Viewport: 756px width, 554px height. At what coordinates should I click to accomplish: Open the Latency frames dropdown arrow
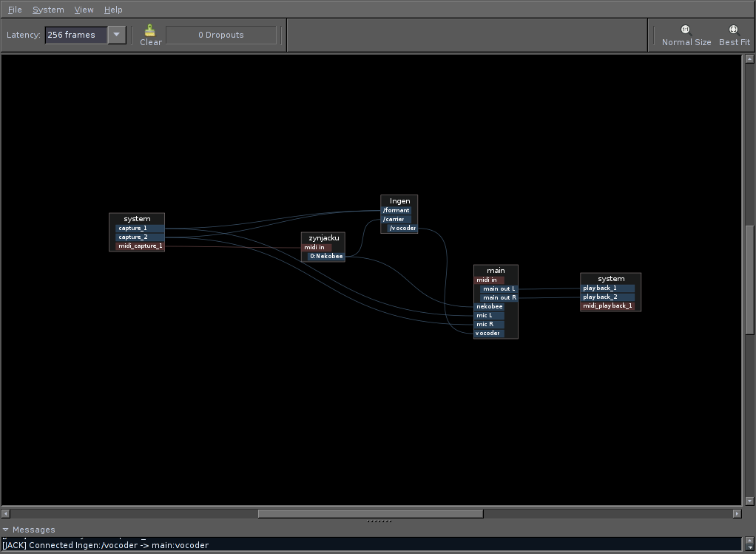pyautogui.click(x=116, y=35)
